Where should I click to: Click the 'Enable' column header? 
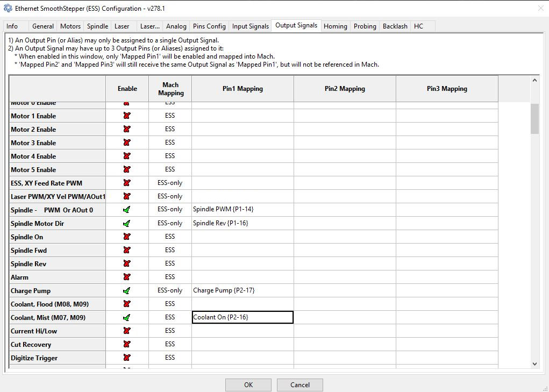click(x=127, y=89)
